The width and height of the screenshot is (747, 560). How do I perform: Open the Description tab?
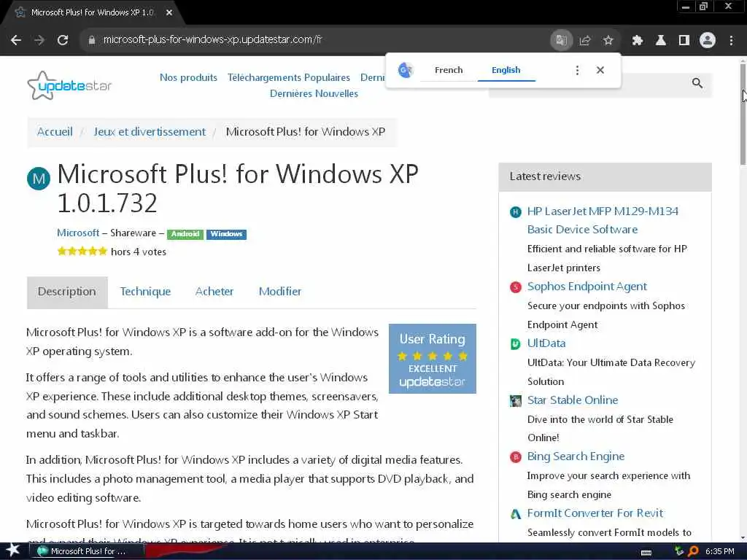[67, 292]
